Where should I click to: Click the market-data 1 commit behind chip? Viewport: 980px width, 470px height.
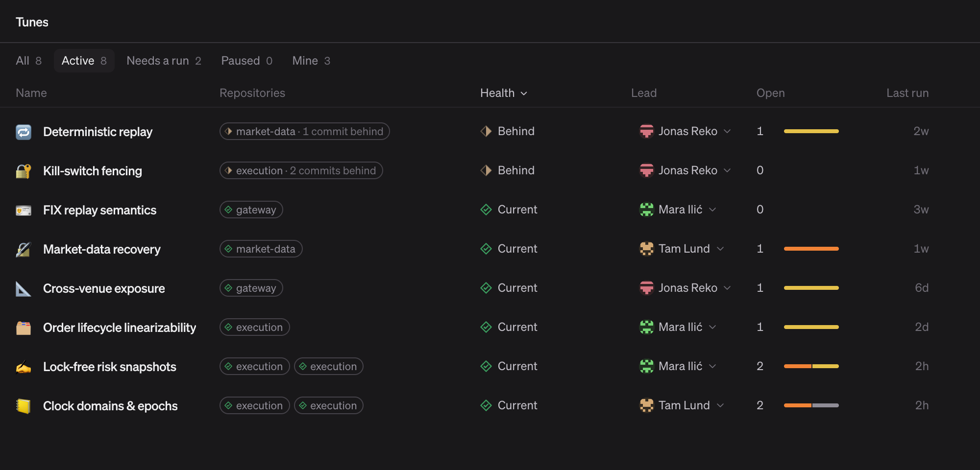point(304,131)
